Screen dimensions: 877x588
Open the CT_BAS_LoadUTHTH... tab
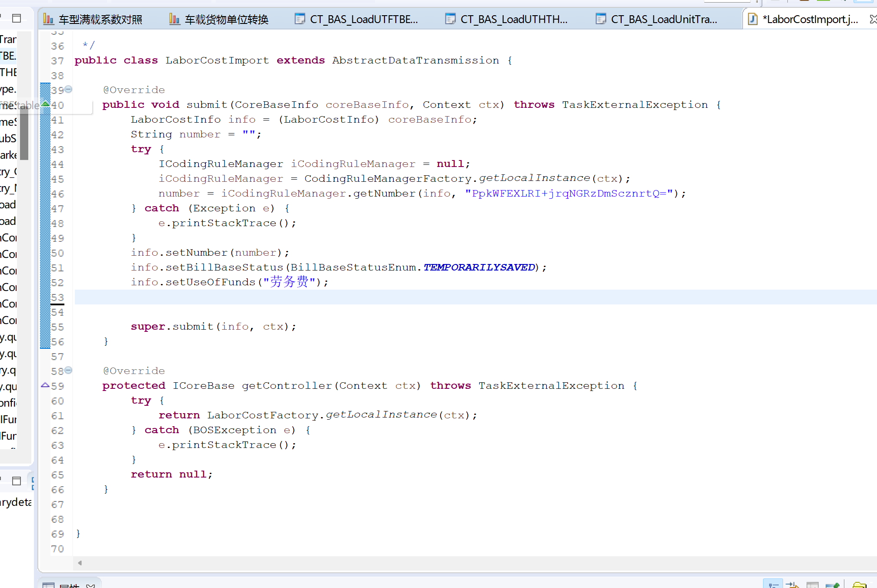click(513, 20)
